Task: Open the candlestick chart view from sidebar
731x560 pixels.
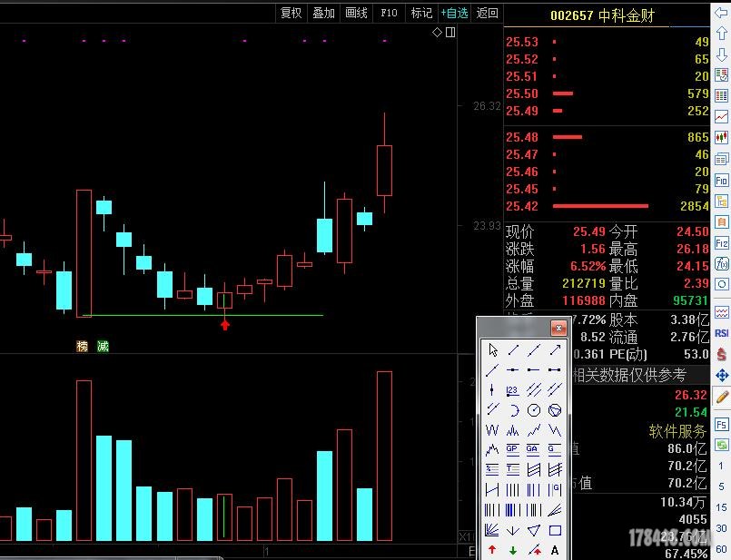Action: [721, 138]
